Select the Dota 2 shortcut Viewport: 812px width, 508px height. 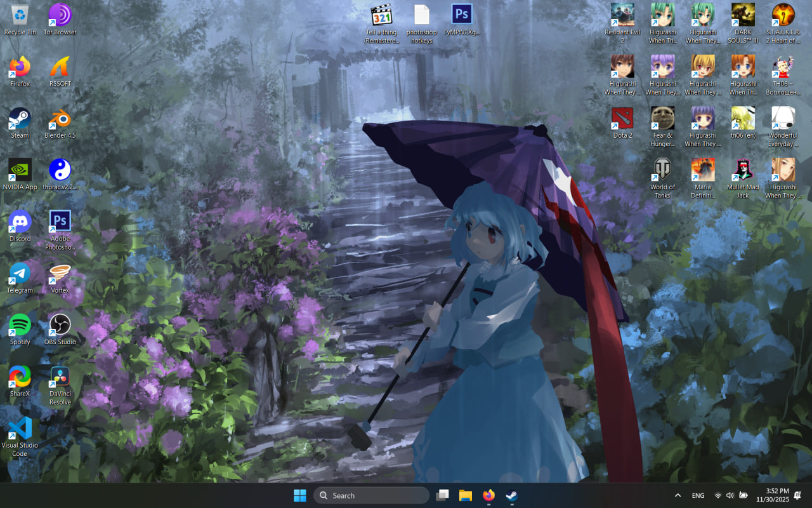pyautogui.click(x=622, y=123)
